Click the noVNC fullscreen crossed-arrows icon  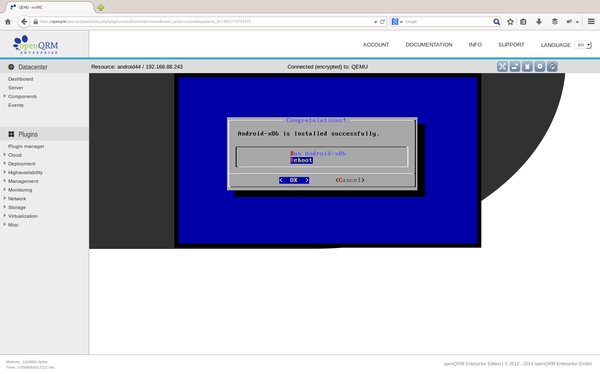pos(502,67)
